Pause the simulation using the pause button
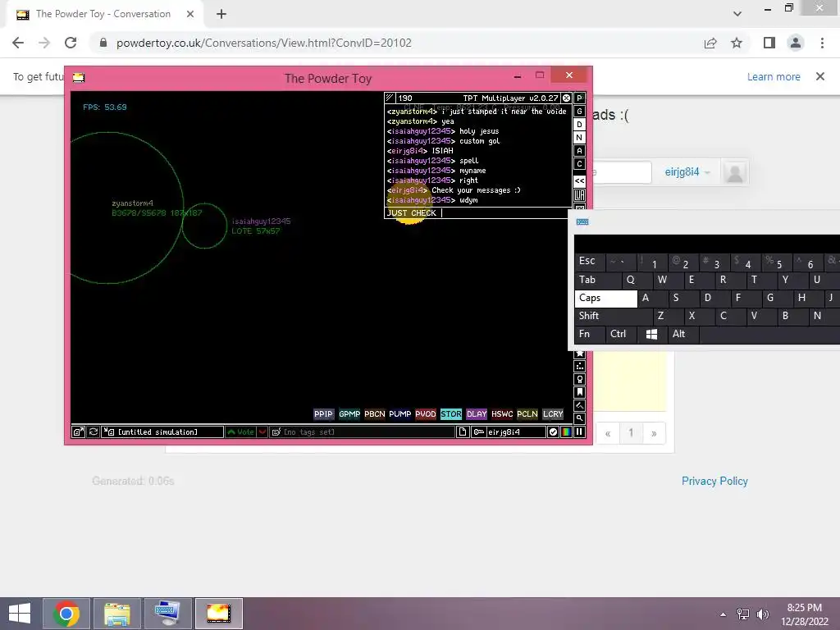The height and width of the screenshot is (630, 840). pos(579,431)
